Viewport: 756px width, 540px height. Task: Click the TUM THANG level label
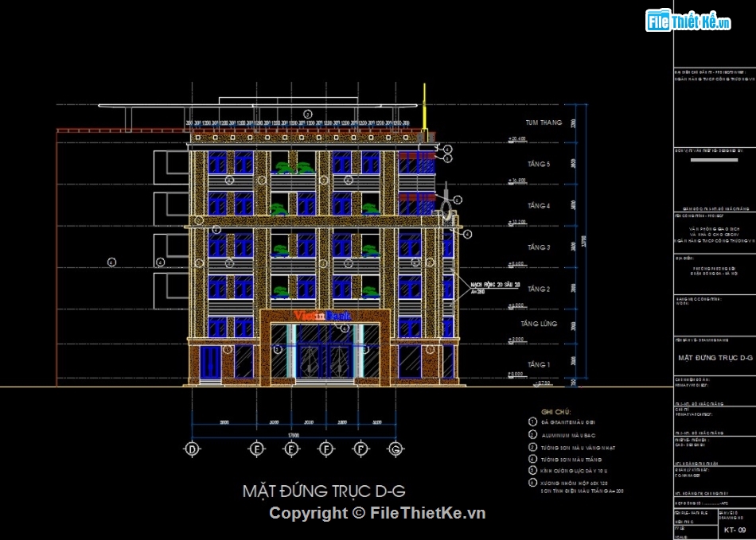tap(544, 122)
